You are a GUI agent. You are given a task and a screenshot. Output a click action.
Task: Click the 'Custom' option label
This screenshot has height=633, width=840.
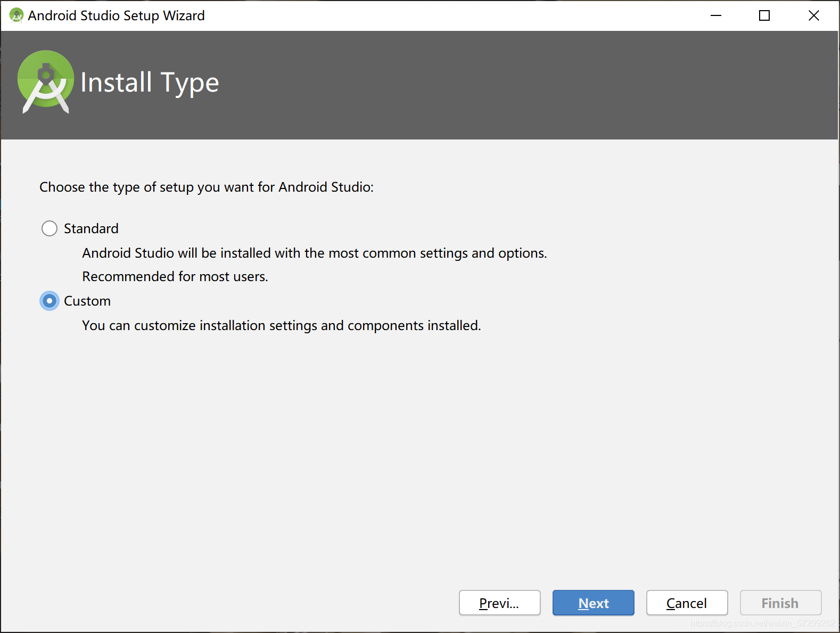tap(87, 301)
